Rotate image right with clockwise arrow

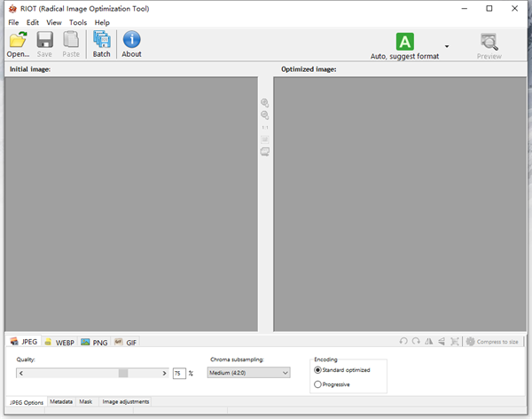(x=416, y=341)
